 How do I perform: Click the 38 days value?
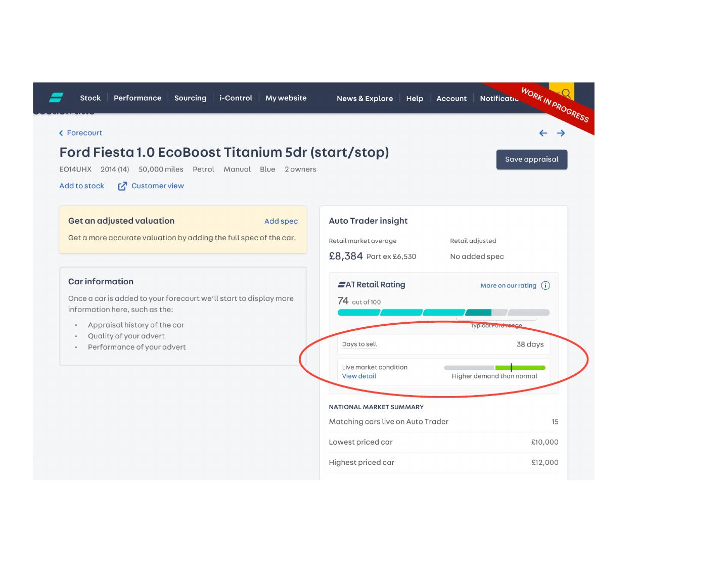[530, 344]
